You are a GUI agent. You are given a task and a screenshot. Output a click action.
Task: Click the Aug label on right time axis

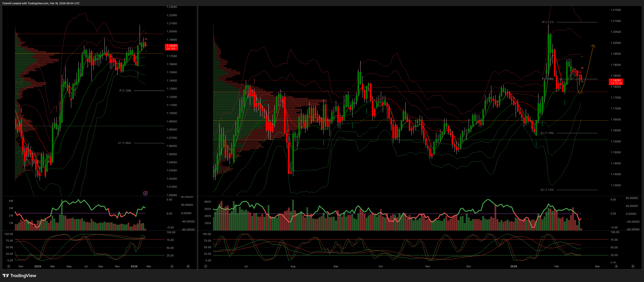[x=293, y=266]
